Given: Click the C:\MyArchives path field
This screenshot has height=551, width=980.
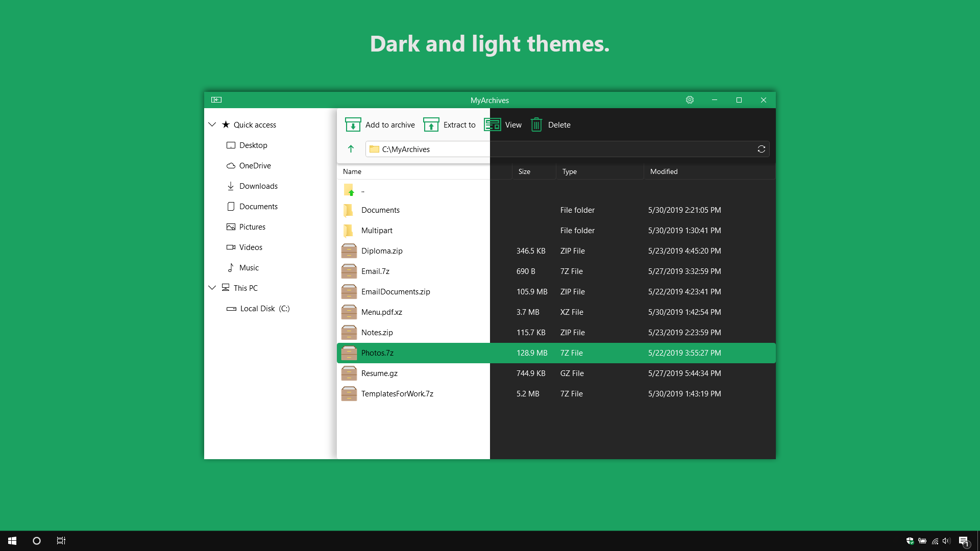Looking at the screenshot, I should (429, 149).
